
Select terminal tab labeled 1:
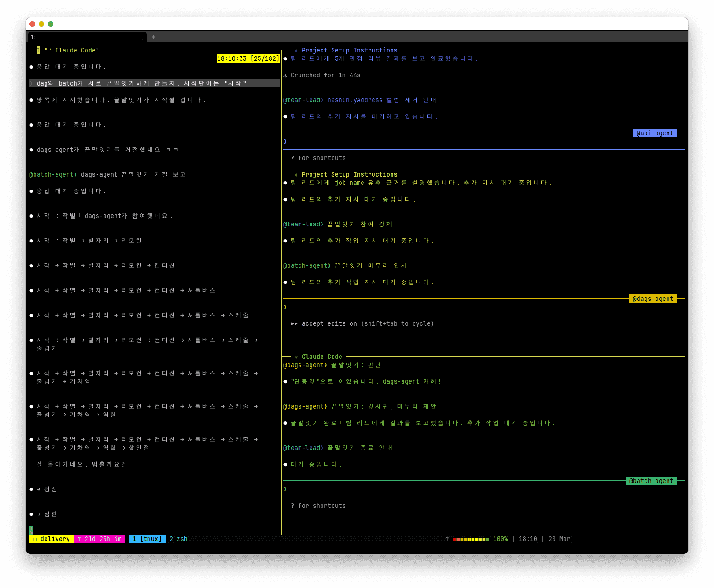87,37
